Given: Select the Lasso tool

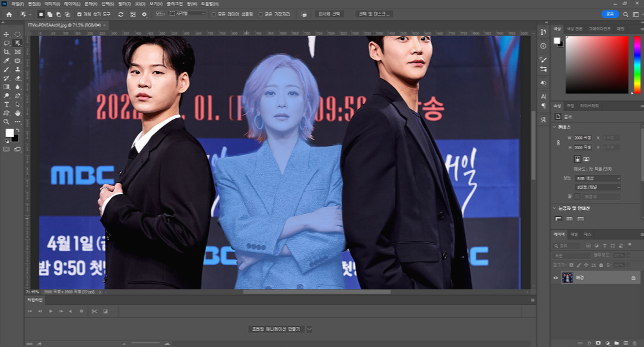Looking at the screenshot, I should [6, 43].
